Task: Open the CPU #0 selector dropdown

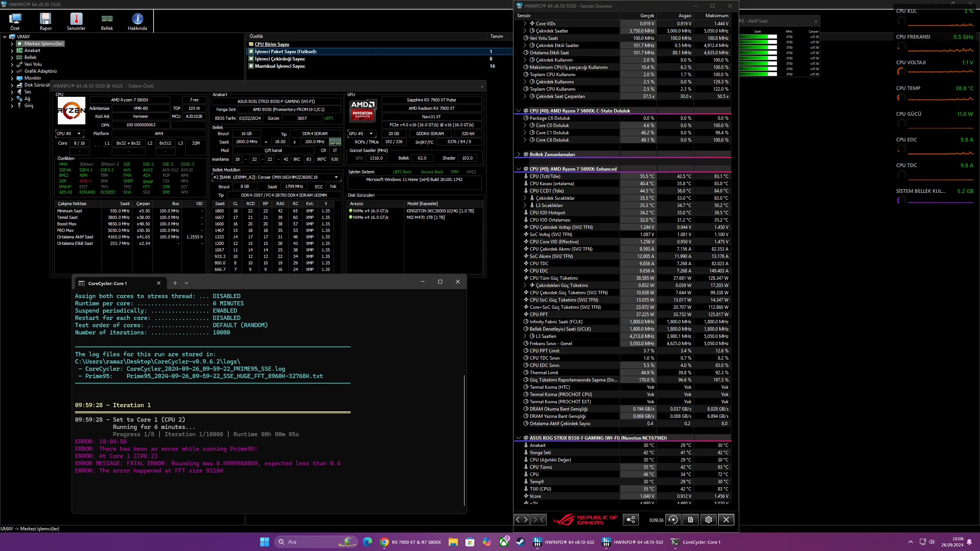Action: coord(70,134)
